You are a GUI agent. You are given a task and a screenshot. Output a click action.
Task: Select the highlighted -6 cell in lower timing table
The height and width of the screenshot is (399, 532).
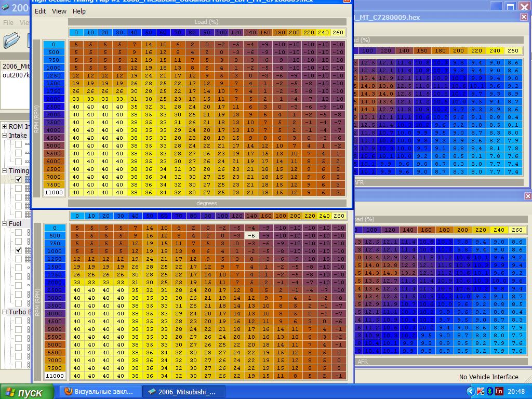point(251,235)
